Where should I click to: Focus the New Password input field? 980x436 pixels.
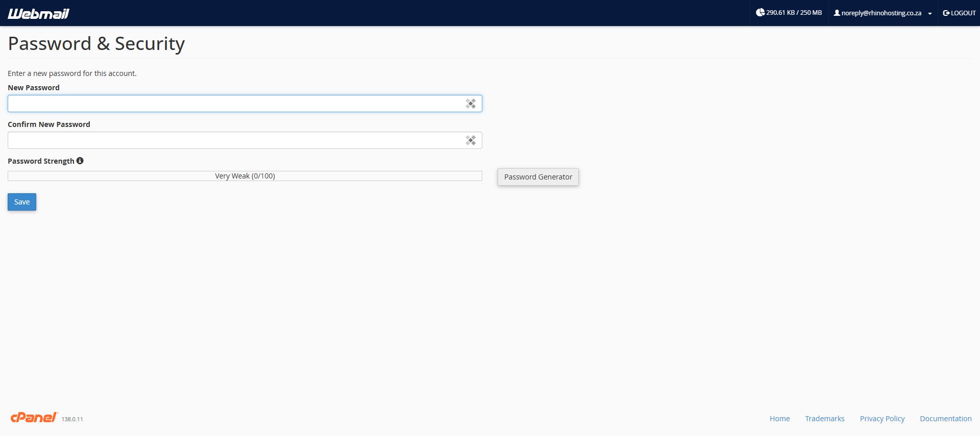click(245, 104)
